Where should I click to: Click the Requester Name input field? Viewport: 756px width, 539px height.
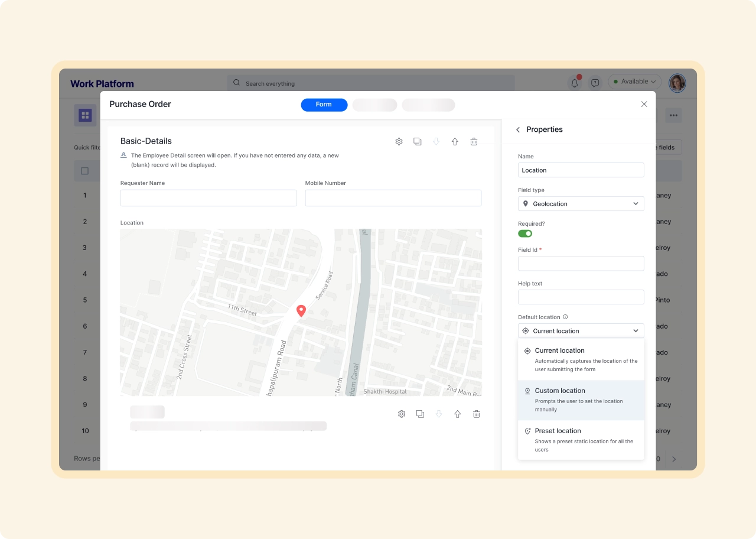(x=208, y=198)
